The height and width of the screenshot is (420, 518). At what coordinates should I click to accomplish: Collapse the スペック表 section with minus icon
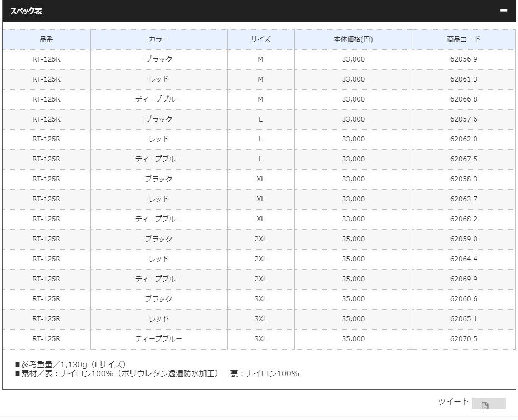(504, 11)
